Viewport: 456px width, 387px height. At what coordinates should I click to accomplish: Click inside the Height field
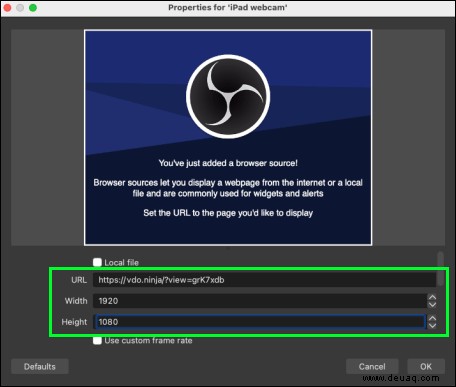tap(260, 322)
